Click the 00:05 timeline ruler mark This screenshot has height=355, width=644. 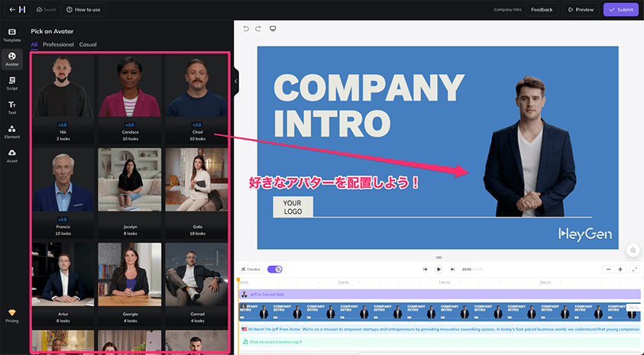coord(344,282)
